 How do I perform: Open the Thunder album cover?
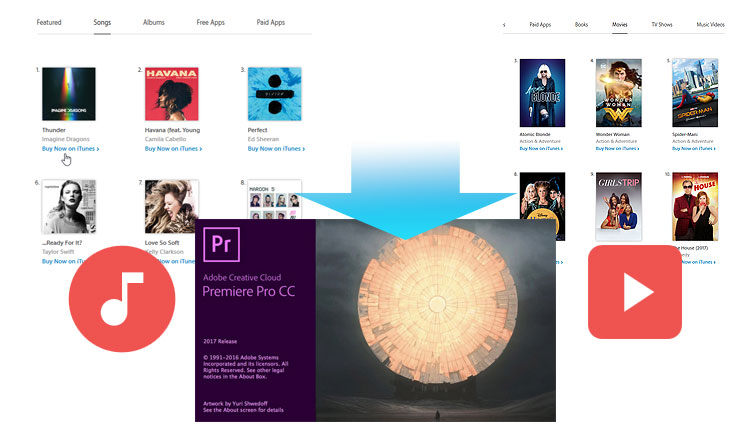coord(69,94)
